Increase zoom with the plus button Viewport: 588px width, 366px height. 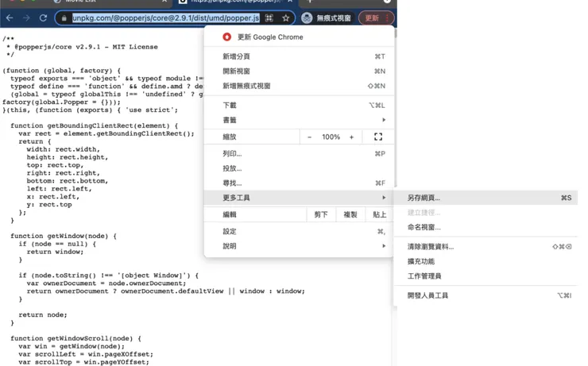pos(351,137)
